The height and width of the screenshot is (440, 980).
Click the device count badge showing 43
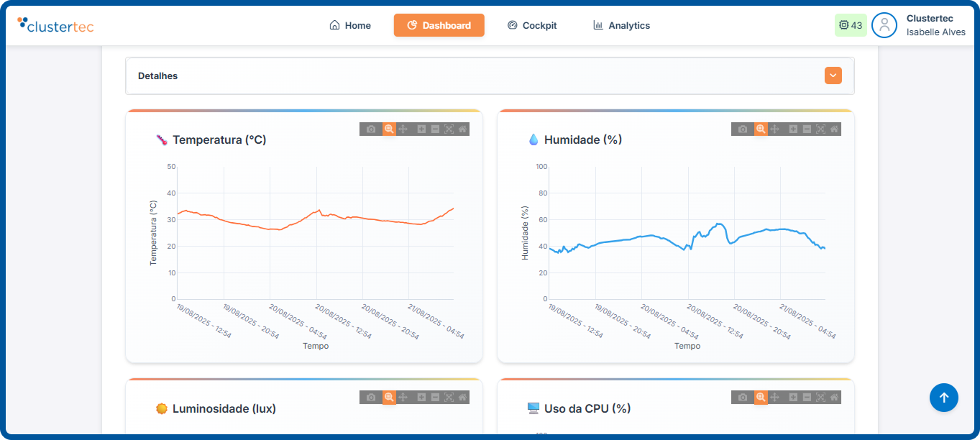click(x=851, y=24)
